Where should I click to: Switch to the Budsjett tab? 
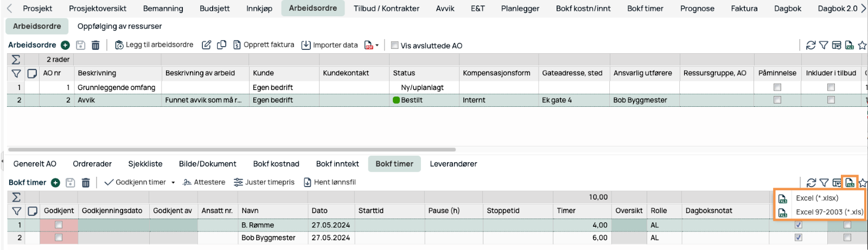click(x=214, y=9)
